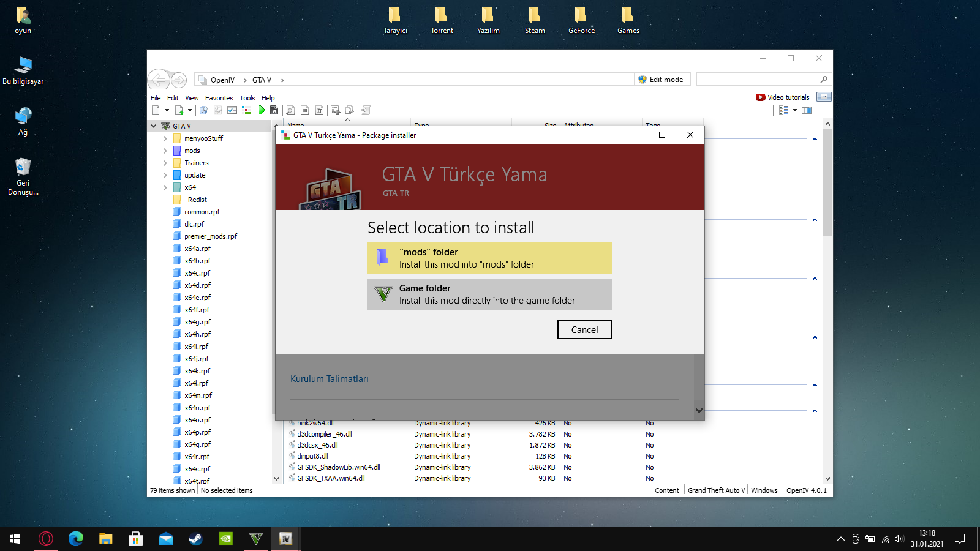
Task: Collapse the GTA V root tree node
Action: (x=153, y=126)
